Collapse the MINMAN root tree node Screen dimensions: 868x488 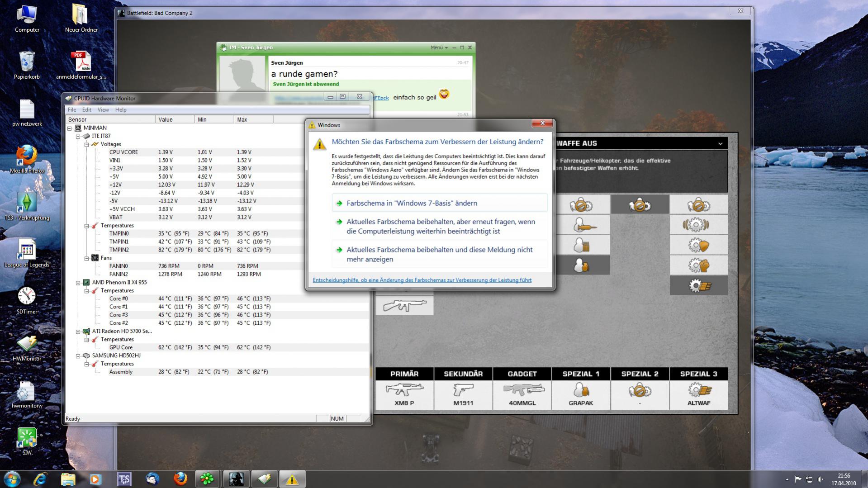click(x=70, y=128)
